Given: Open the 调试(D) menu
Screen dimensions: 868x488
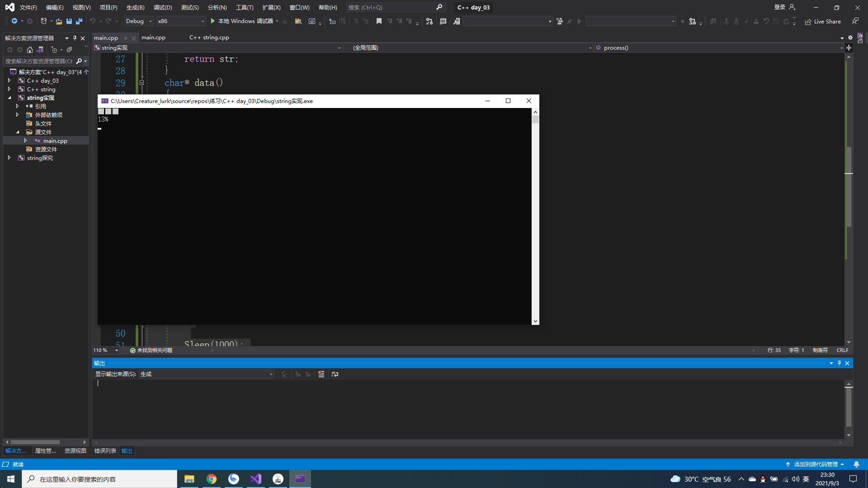Looking at the screenshot, I should pyautogui.click(x=163, y=7).
